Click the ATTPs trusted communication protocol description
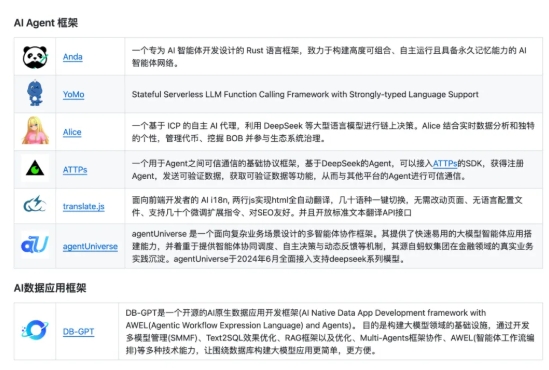 click(328, 170)
